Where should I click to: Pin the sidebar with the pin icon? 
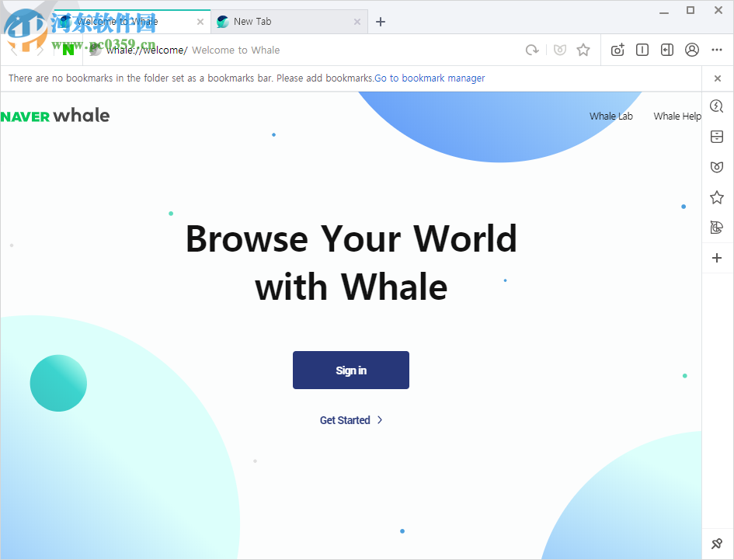pyautogui.click(x=716, y=543)
